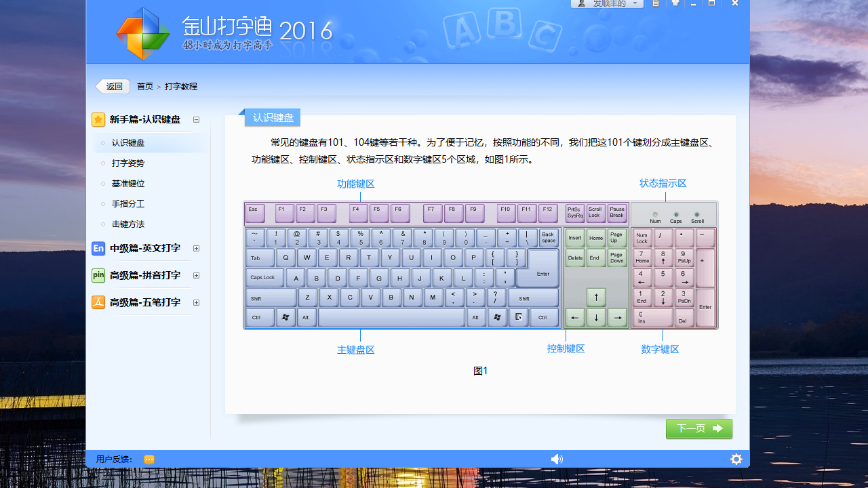Image resolution: width=868 pixels, height=488 pixels.
Task: Click the document icon in the title bar
Action: [x=655, y=3]
